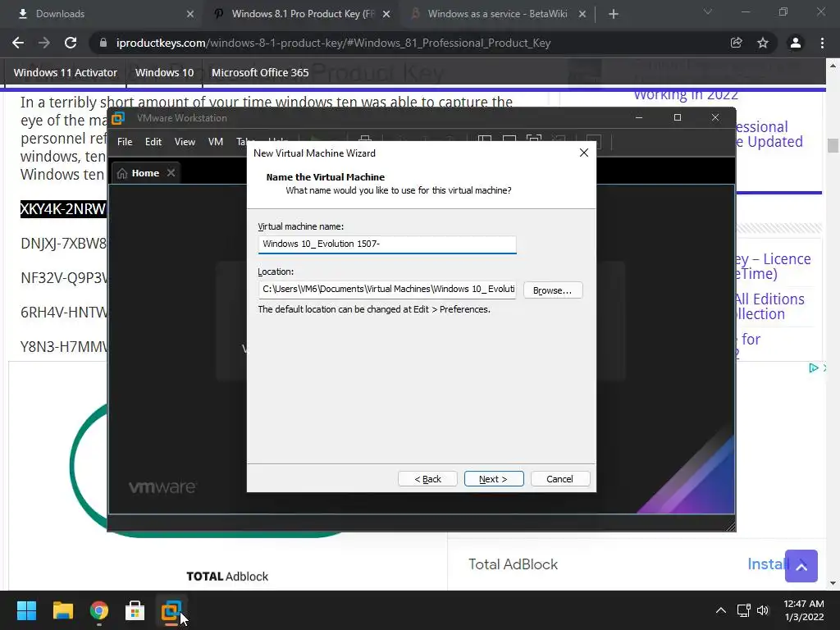Viewport: 840px width, 630px height.
Task: Click the site lock icon
Action: pyautogui.click(x=103, y=43)
